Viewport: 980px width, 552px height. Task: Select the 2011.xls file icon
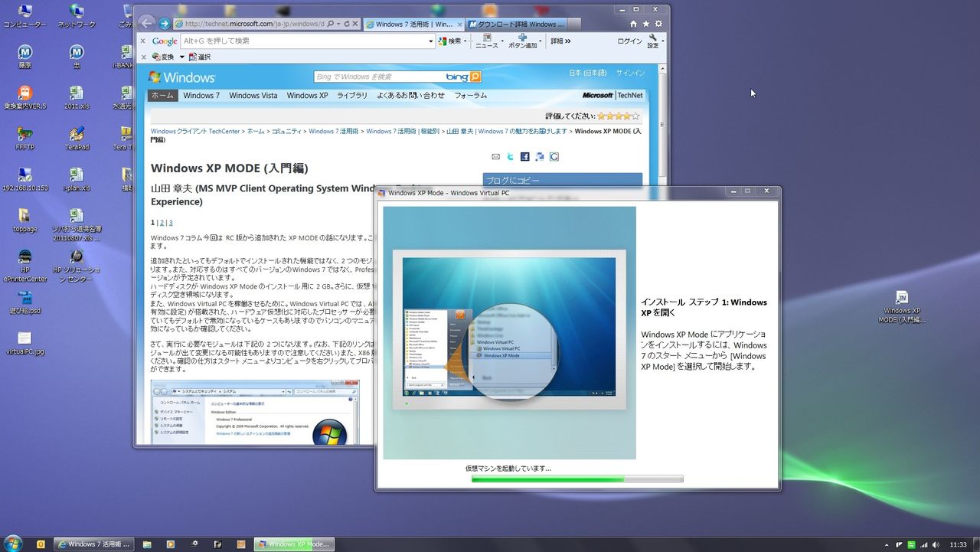pos(77,97)
